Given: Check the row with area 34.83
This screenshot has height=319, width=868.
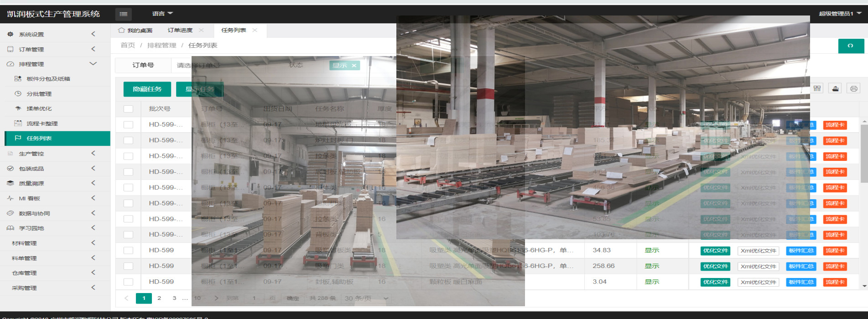Looking at the screenshot, I should (x=128, y=251).
